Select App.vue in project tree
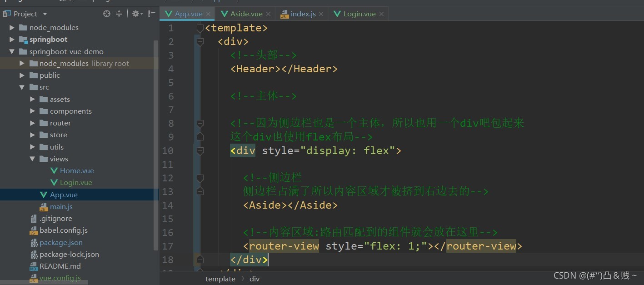644x285 pixels. click(x=64, y=195)
